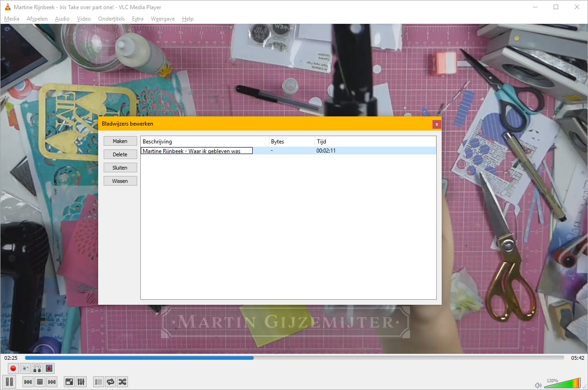This screenshot has height=390, width=588.
Task: Close the Bladwijzers bewerken dialog
Action: [437, 124]
